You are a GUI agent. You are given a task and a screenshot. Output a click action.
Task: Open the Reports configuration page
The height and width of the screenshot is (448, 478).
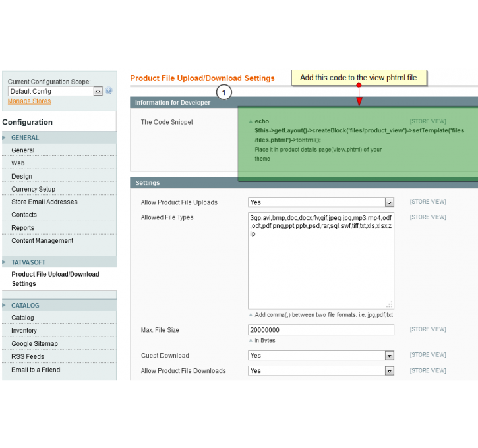point(22,228)
